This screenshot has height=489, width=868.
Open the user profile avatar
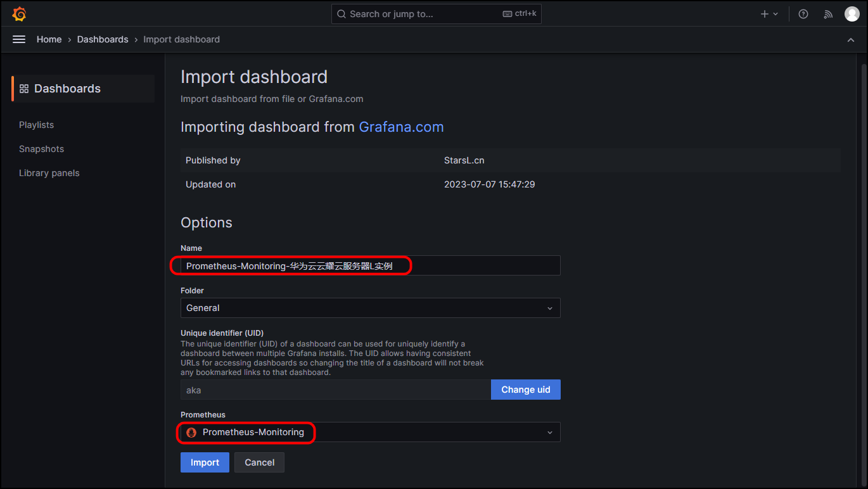pyautogui.click(x=852, y=14)
